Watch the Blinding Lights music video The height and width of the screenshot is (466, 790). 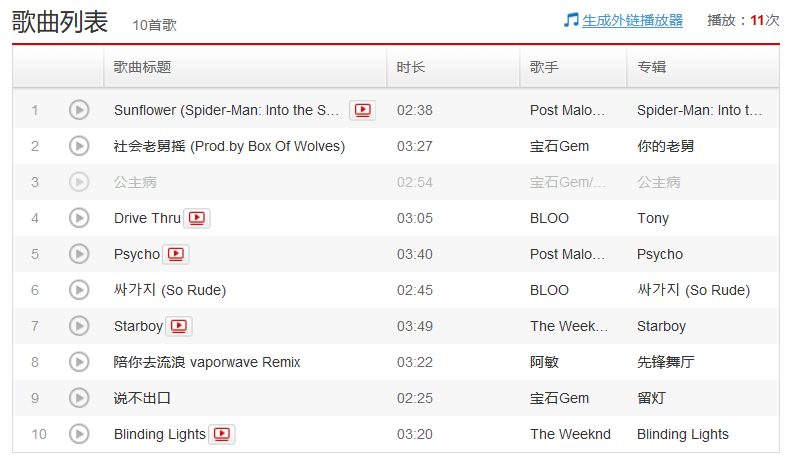click(222, 434)
